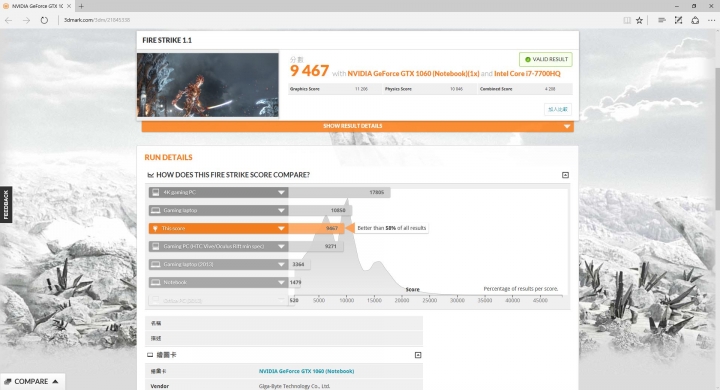Image resolution: width=720 pixels, height=390 pixels.
Task: Click the Graphics Score label
Action: 305,89
